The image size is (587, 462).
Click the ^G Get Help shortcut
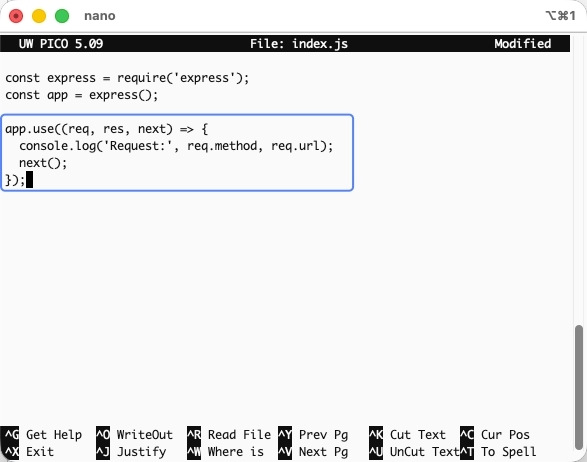pyautogui.click(x=43, y=435)
